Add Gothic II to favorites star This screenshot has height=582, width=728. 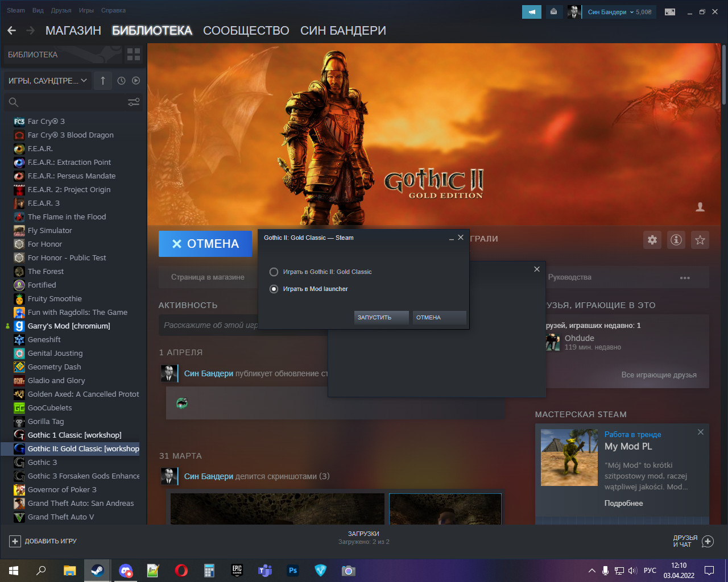pos(700,240)
